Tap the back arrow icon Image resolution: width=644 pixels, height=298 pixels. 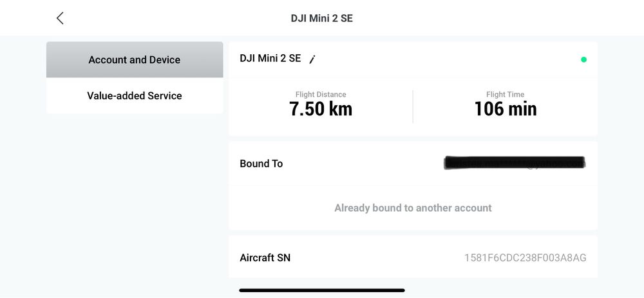(x=60, y=18)
